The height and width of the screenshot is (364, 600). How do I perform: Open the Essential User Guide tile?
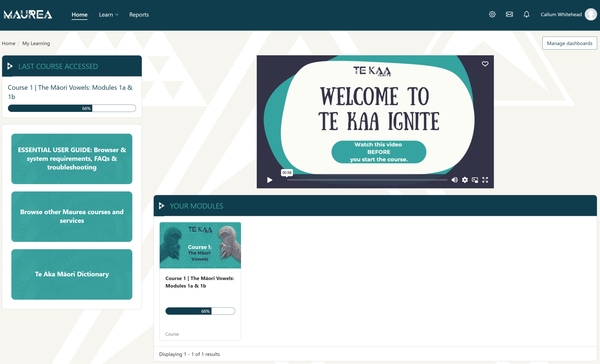(x=72, y=159)
